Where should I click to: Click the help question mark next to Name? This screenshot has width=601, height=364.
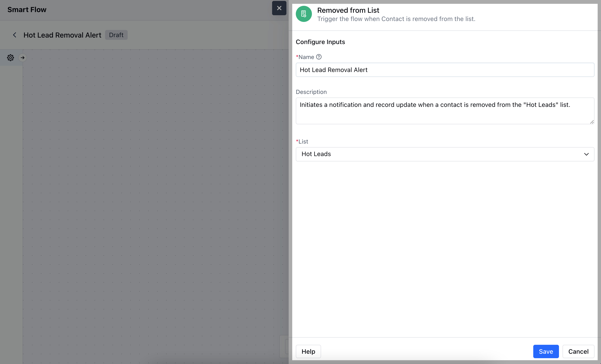pyautogui.click(x=319, y=57)
